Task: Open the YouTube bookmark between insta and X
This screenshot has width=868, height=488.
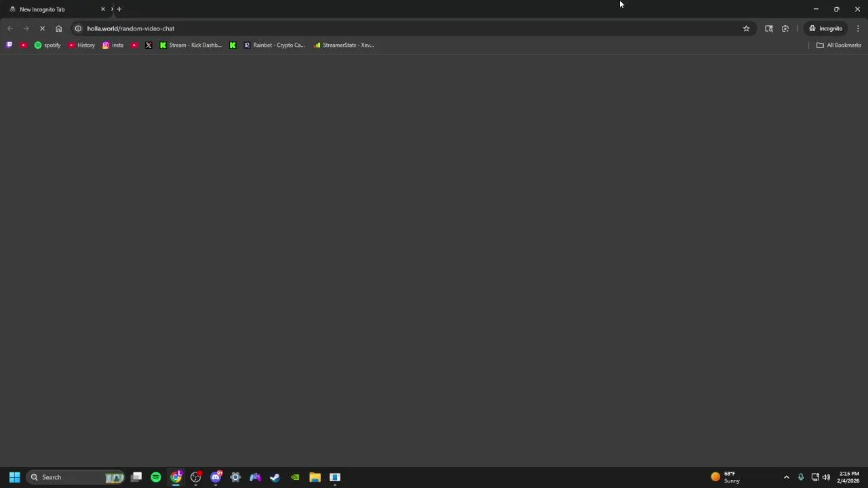Action: pos(134,45)
